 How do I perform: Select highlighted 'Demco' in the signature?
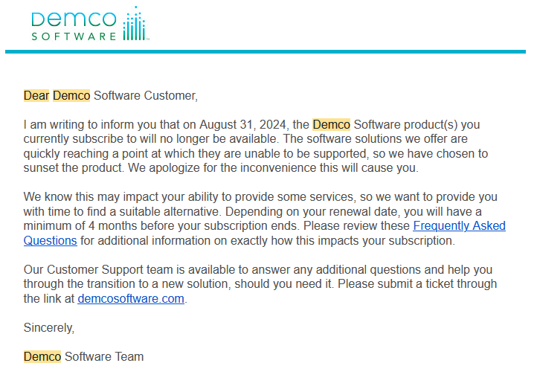(x=42, y=357)
